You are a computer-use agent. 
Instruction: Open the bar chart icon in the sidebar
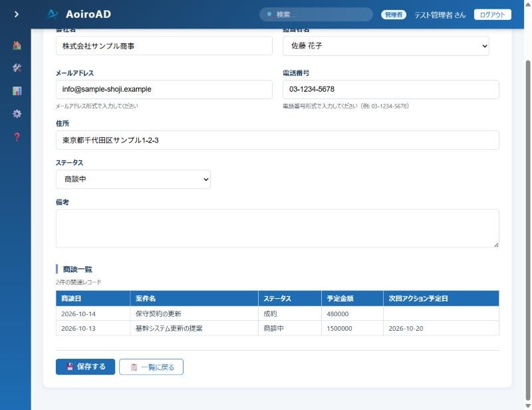[17, 91]
